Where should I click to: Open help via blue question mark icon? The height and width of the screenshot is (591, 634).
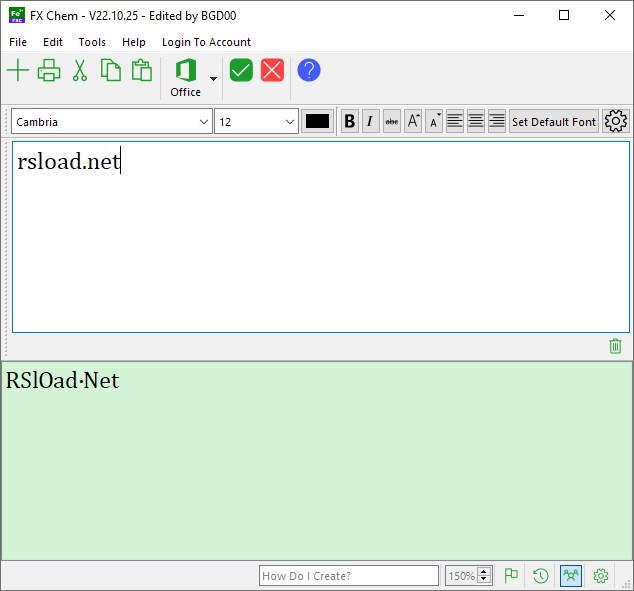309,70
